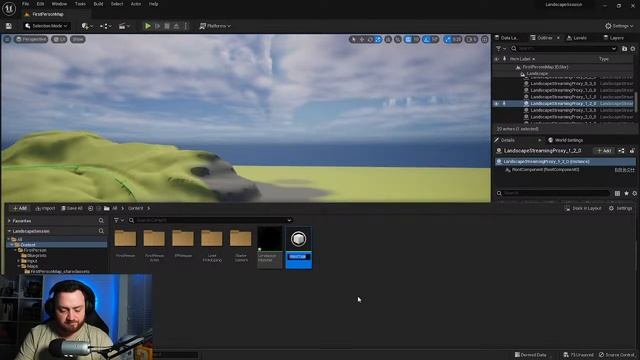Click the Unreal Engine logo icon

tap(9, 8)
